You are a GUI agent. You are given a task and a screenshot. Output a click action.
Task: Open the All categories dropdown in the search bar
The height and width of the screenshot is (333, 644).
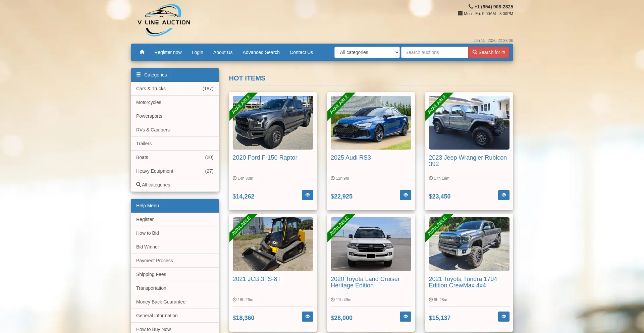367,52
